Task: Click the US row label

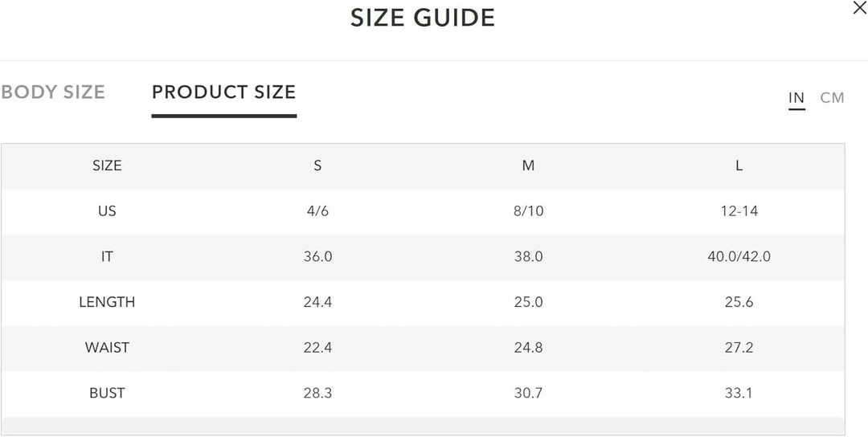Action: click(x=107, y=211)
